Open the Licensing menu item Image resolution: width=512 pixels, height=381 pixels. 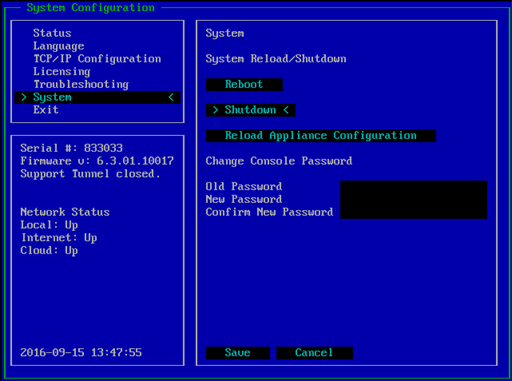tap(62, 71)
